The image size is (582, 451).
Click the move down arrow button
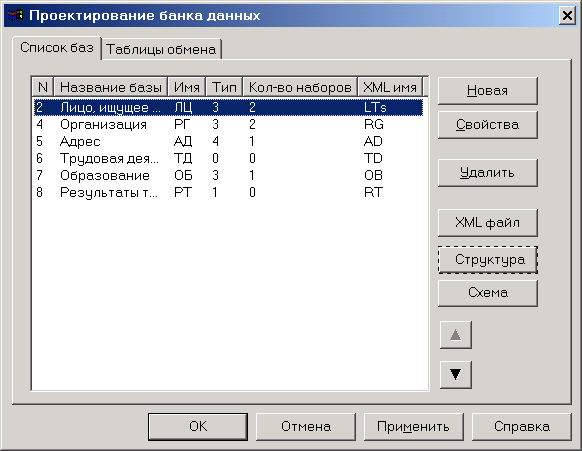click(455, 374)
